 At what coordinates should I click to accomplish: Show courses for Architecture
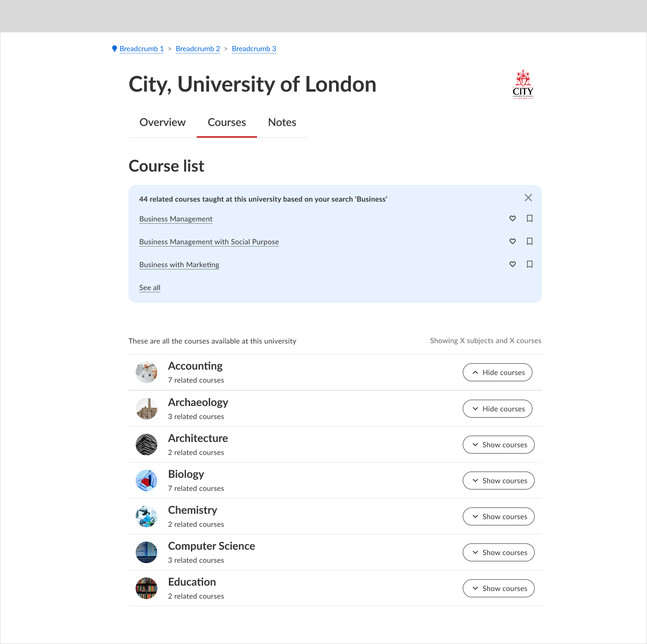click(x=499, y=445)
